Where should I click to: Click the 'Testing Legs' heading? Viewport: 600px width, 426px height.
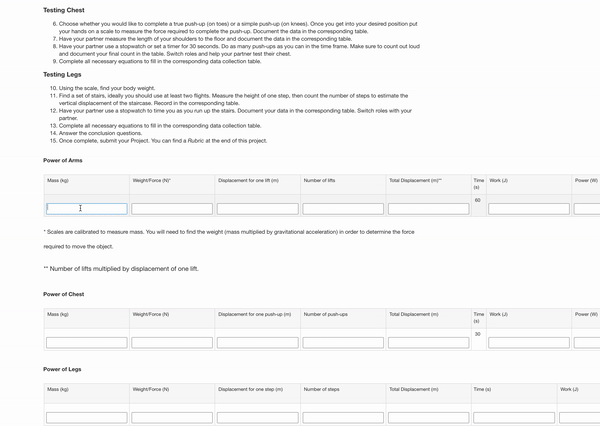62,75
